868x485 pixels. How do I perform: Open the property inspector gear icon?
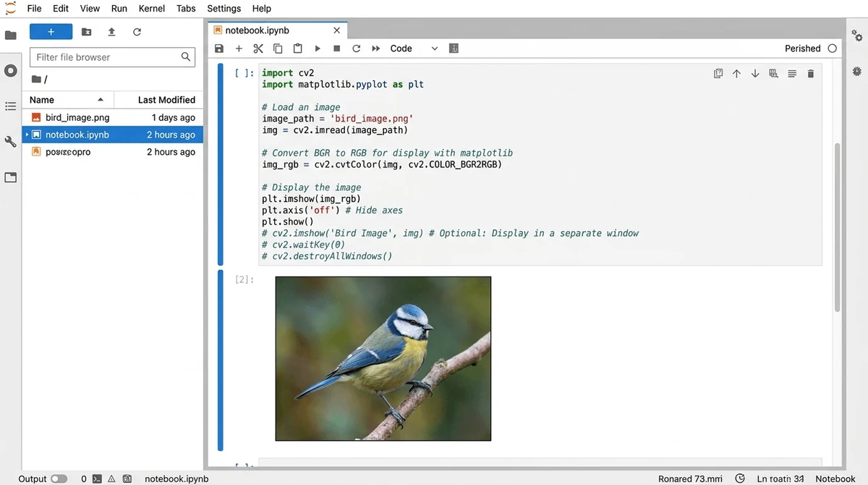click(857, 35)
